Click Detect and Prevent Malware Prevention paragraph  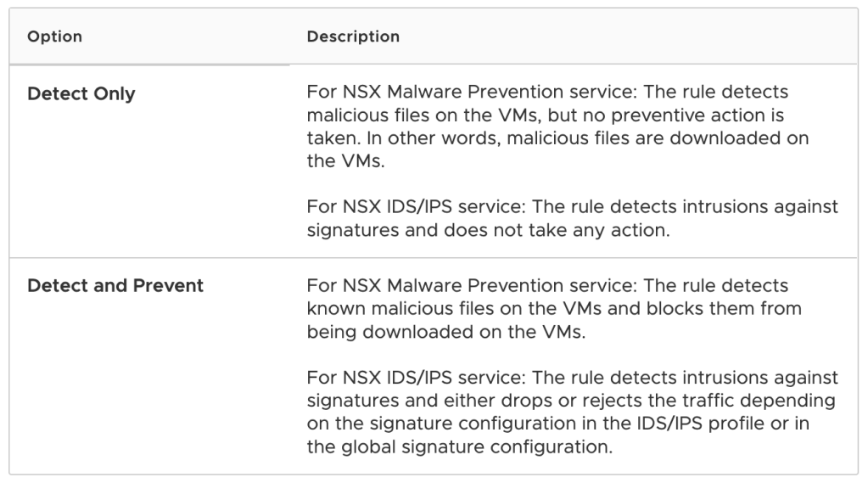pyautogui.click(x=553, y=308)
